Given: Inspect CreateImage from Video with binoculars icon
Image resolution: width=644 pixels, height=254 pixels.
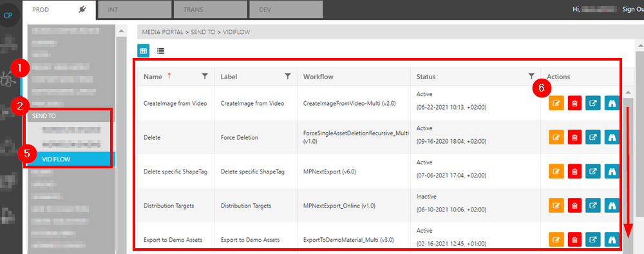Looking at the screenshot, I should [x=612, y=103].
